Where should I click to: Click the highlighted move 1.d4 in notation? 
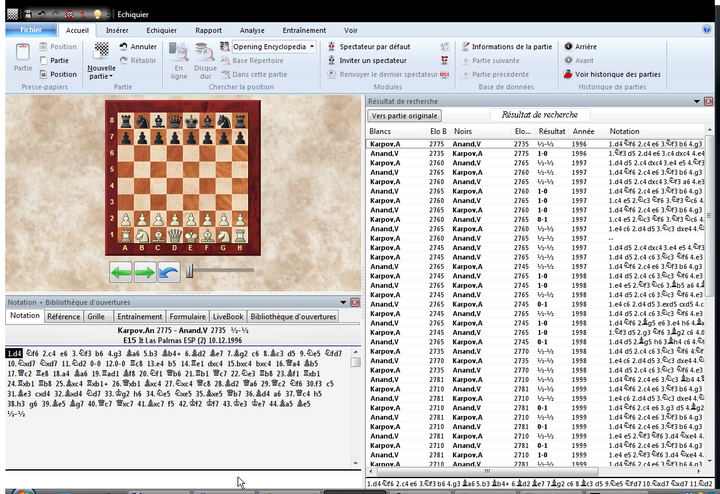(x=14, y=354)
